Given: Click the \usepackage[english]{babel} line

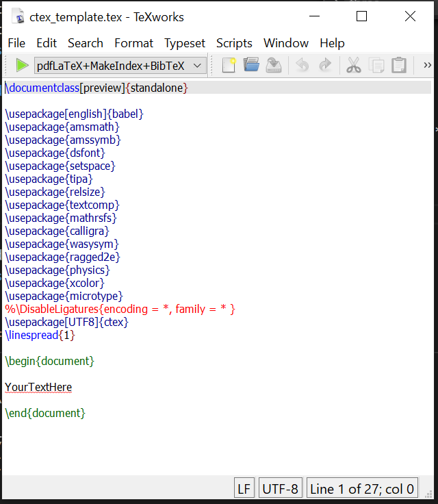Looking at the screenshot, I should click(74, 114).
